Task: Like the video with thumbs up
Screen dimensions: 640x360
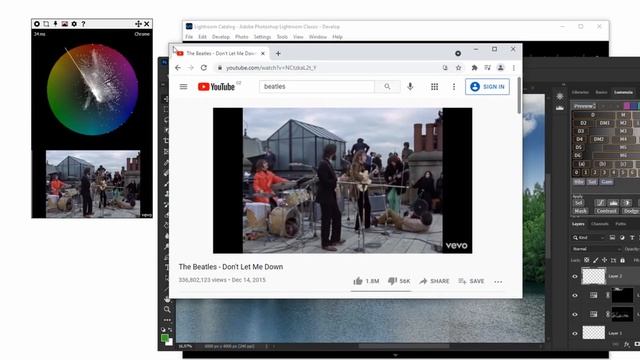Action: (366, 281)
